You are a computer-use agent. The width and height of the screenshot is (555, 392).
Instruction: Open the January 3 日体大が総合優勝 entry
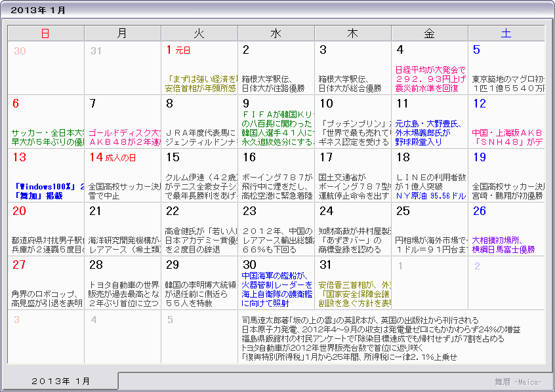click(x=350, y=84)
